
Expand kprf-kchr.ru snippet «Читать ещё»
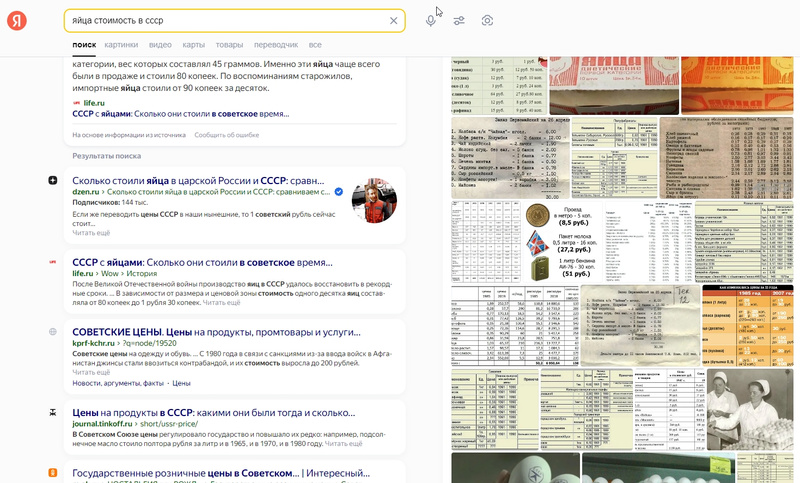[x=91, y=371]
